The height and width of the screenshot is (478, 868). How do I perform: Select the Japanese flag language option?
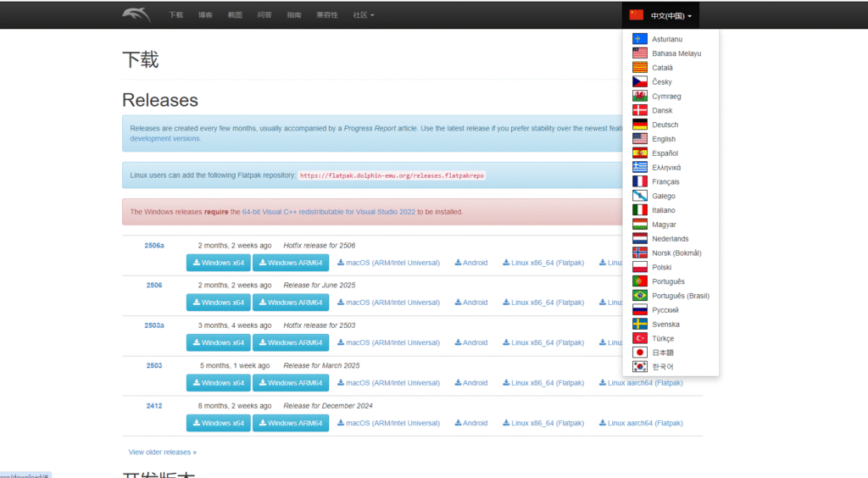(640, 353)
